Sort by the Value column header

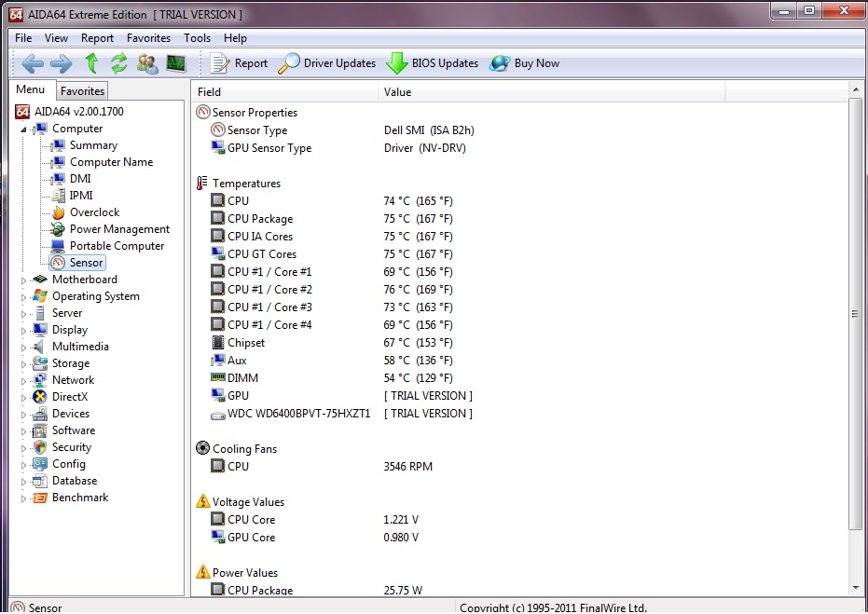point(551,92)
